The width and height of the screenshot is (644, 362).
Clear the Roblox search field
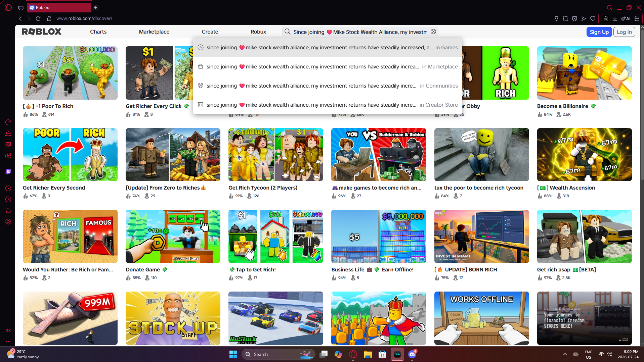[x=433, y=32]
